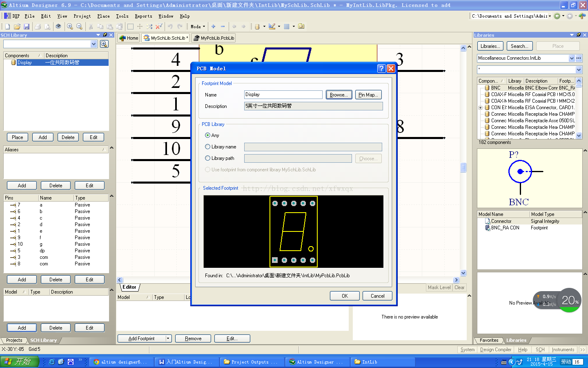Select the Any radio button
Screen dimensions: 588x368
click(x=208, y=135)
